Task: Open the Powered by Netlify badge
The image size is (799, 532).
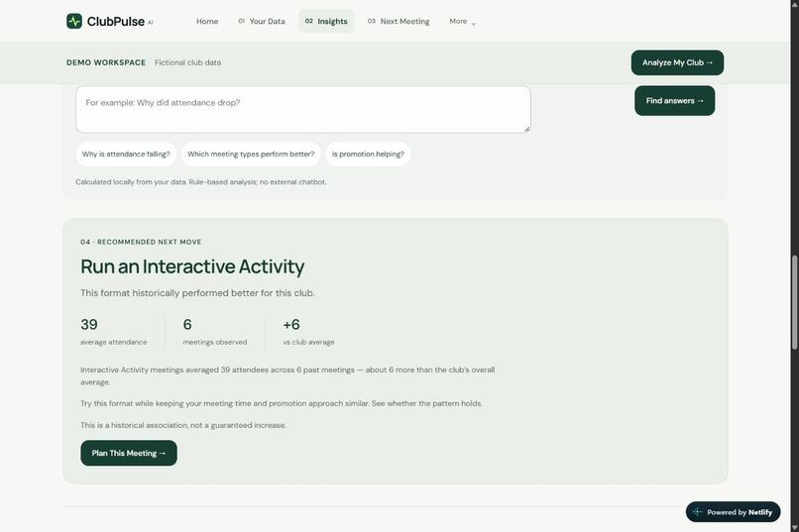Action: pyautogui.click(x=733, y=512)
